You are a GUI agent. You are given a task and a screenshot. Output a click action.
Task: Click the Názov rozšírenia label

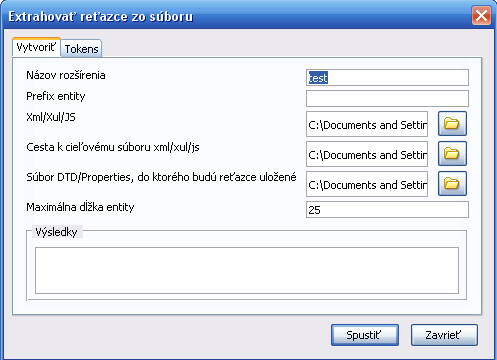pos(66,75)
